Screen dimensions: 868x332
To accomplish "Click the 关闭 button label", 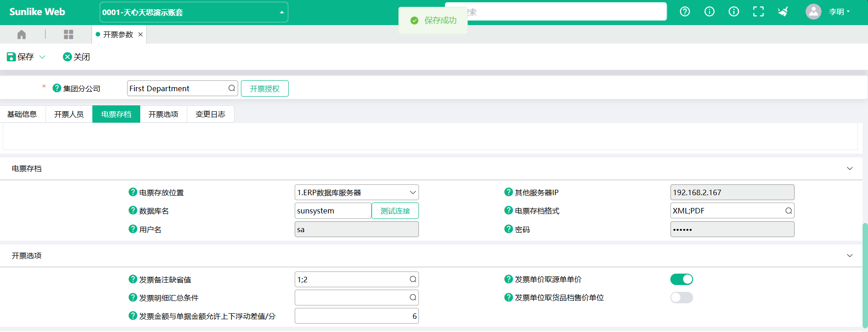I will pos(82,57).
